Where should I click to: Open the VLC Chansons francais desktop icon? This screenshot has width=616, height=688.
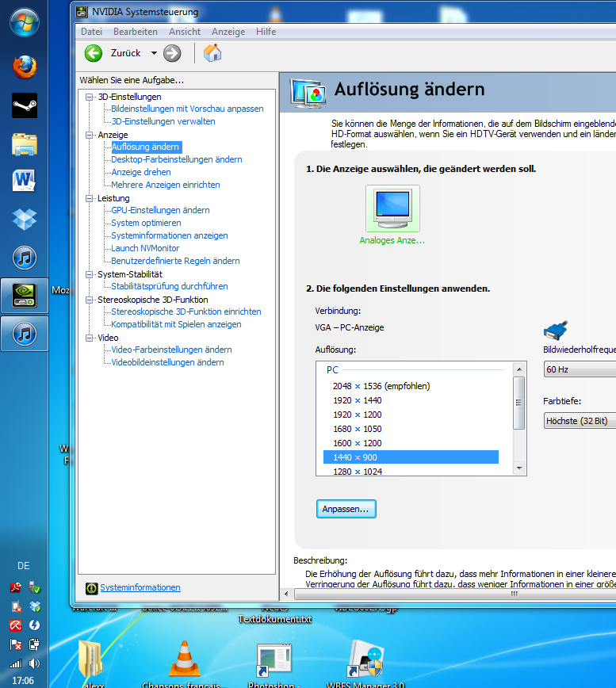point(185,659)
